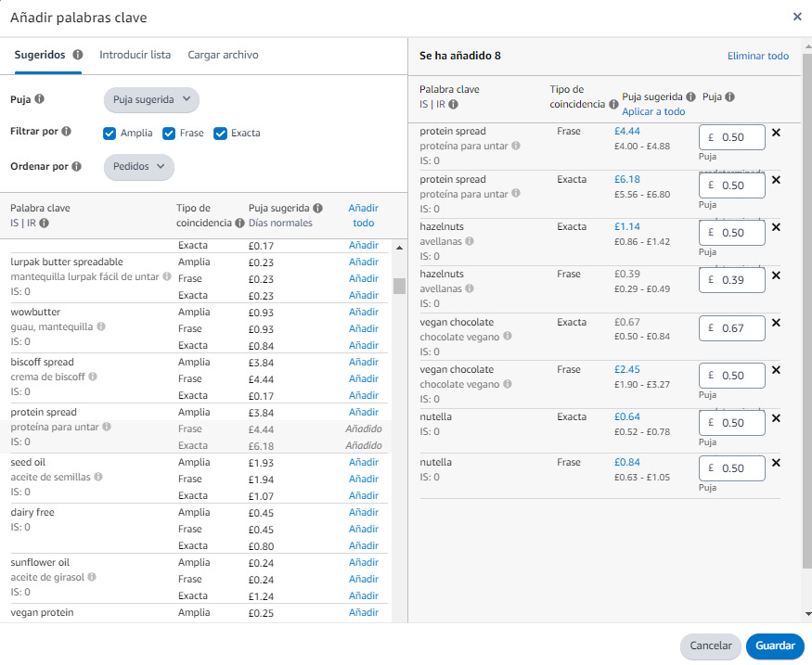Edit bid field for hazelnuts Frase 0.39
812x665 pixels.
(x=732, y=280)
